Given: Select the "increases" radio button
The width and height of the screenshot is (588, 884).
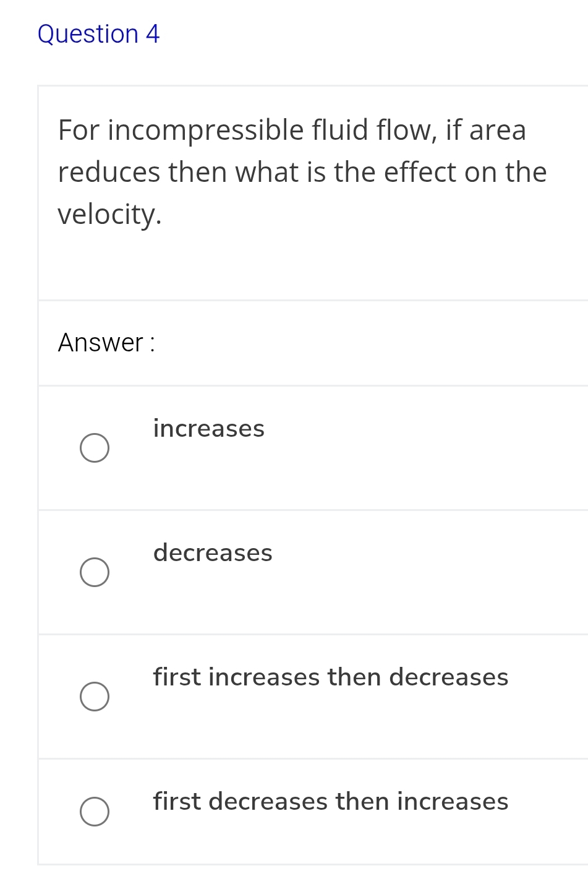Looking at the screenshot, I should coord(95,448).
